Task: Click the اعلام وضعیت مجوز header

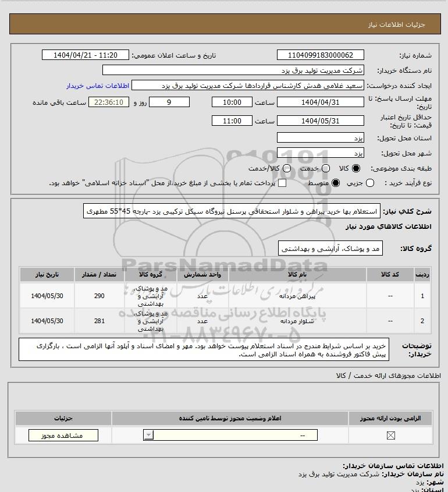Action: tap(230, 418)
